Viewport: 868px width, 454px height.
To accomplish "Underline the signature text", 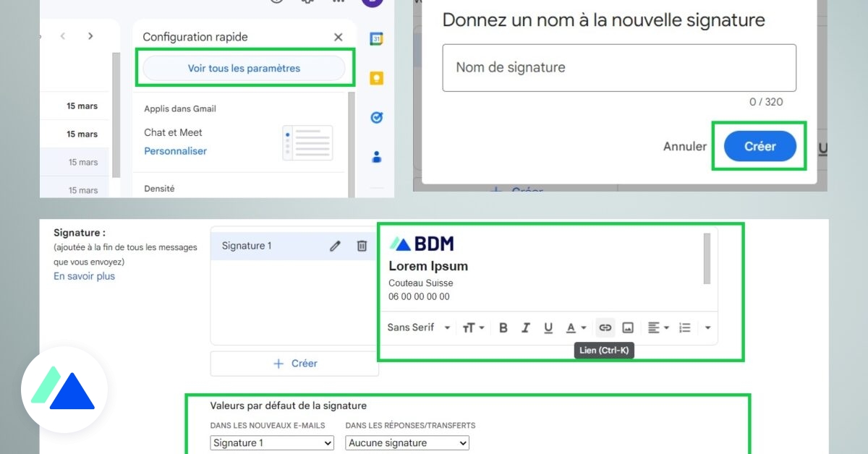I will point(548,327).
